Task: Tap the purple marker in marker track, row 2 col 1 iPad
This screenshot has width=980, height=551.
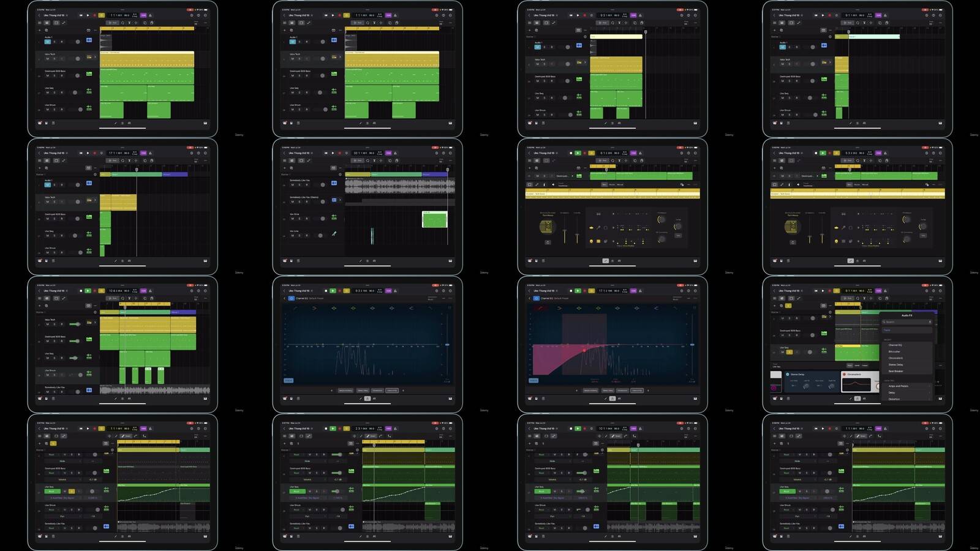Action: click(x=175, y=174)
